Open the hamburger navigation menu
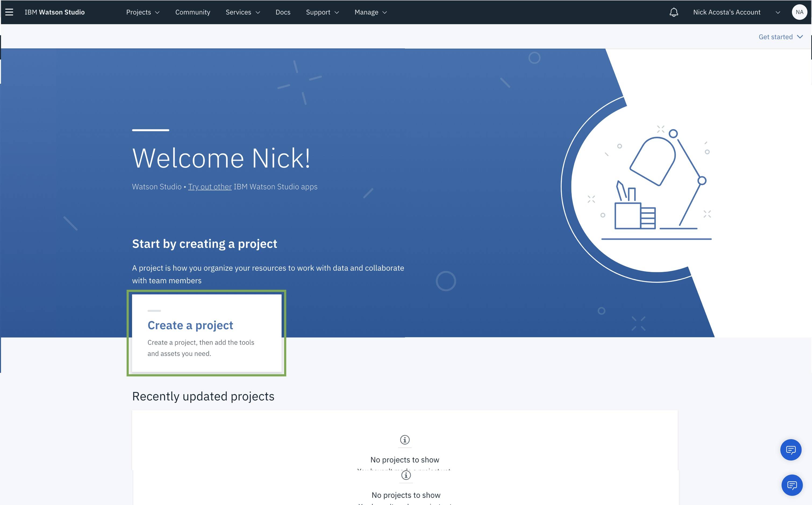The width and height of the screenshot is (812, 505). [9, 12]
